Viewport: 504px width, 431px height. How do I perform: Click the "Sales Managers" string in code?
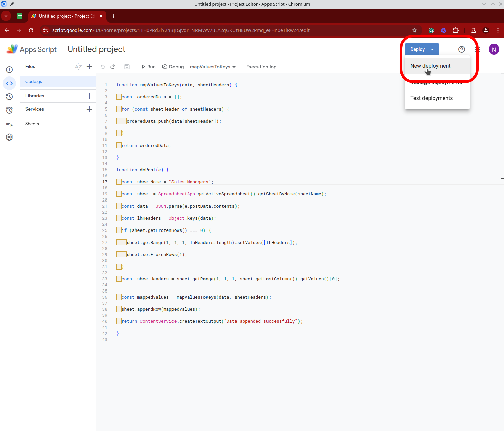(x=190, y=182)
